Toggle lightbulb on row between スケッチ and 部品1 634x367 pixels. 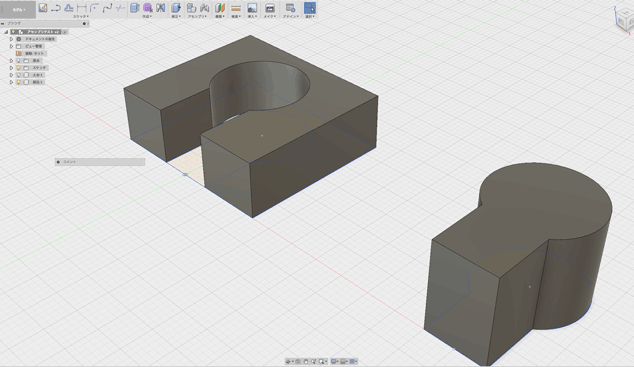coord(18,75)
